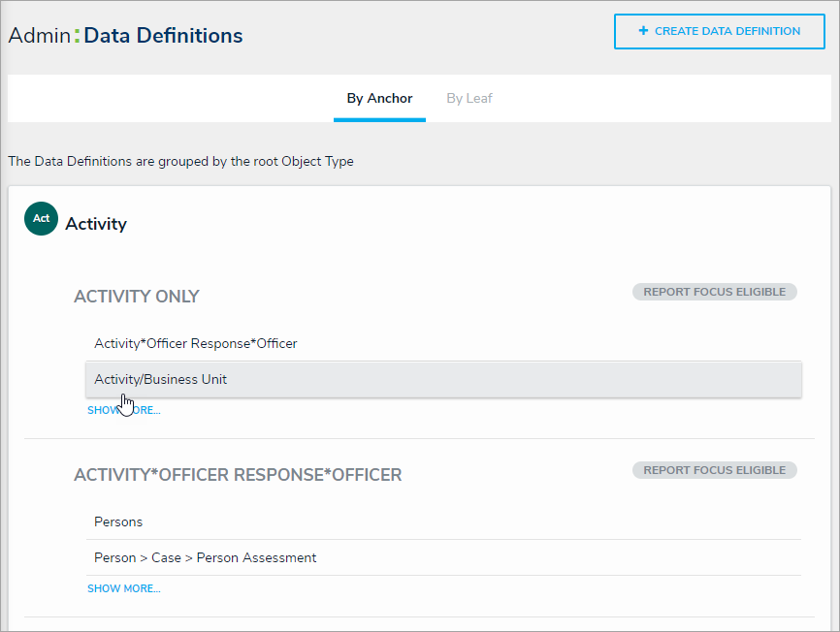Click the green colon separator in title
The height and width of the screenshot is (632, 840).
(78, 36)
